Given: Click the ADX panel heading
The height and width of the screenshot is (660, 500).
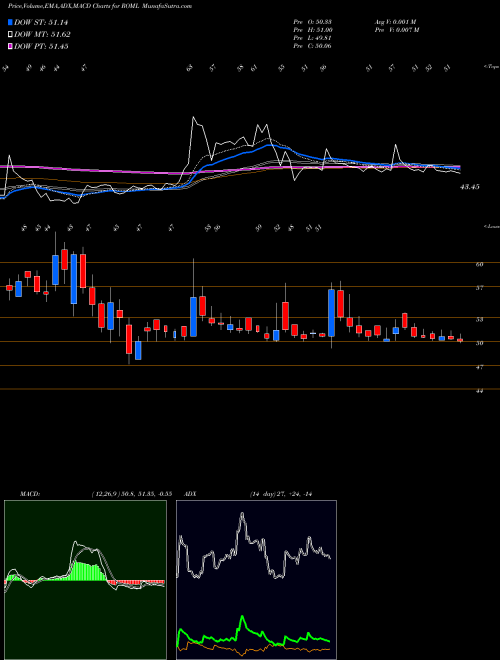Looking at the screenshot, I should point(190,494).
